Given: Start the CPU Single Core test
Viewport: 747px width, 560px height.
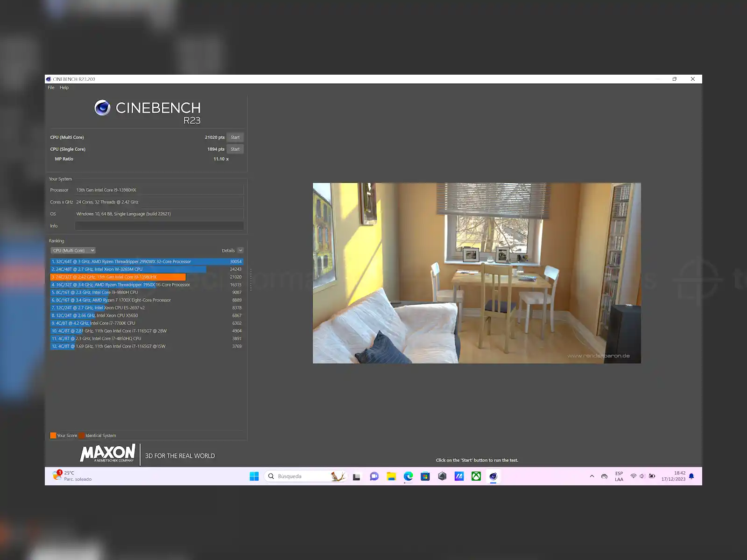Looking at the screenshot, I should coord(235,149).
